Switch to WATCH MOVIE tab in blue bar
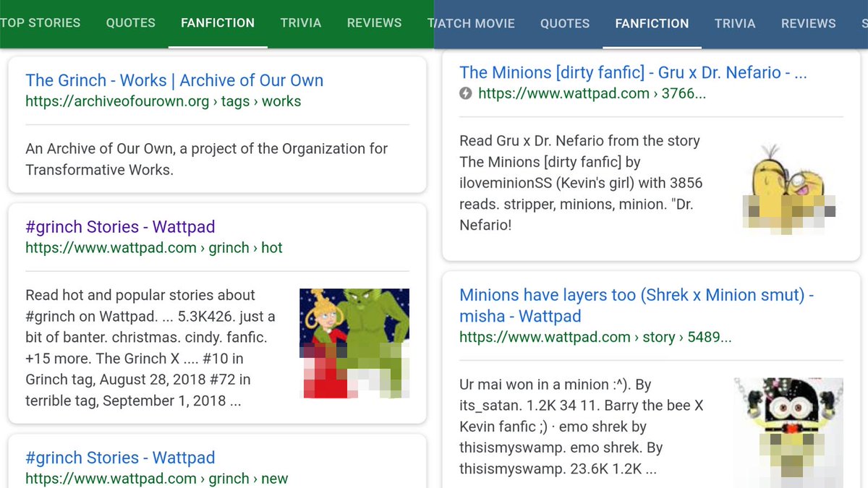This screenshot has height=488, width=868. click(475, 23)
